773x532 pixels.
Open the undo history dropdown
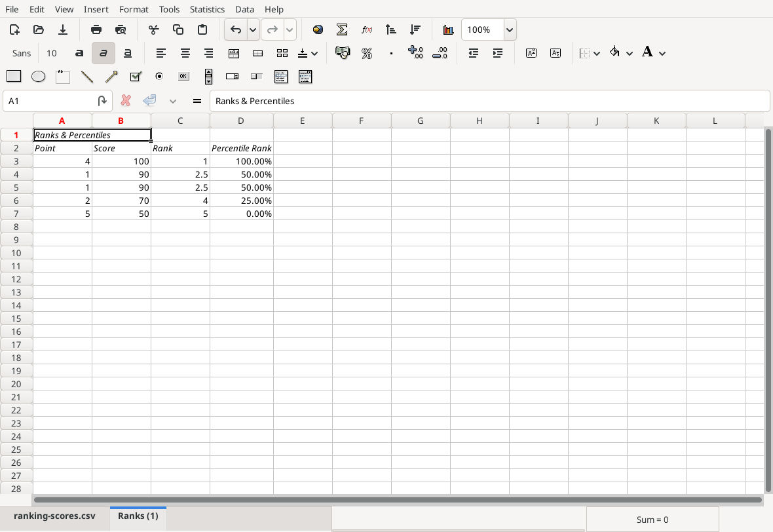click(253, 29)
